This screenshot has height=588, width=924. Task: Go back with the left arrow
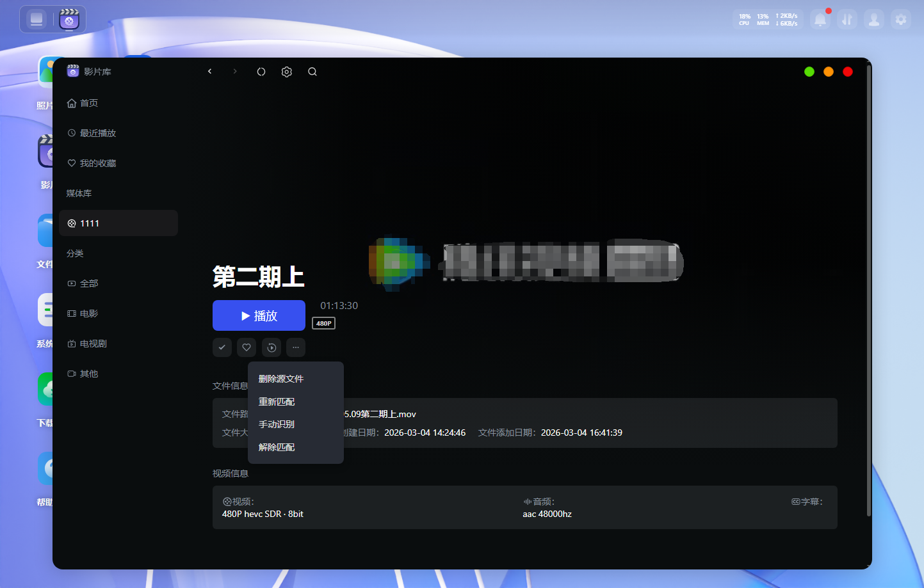pos(209,72)
